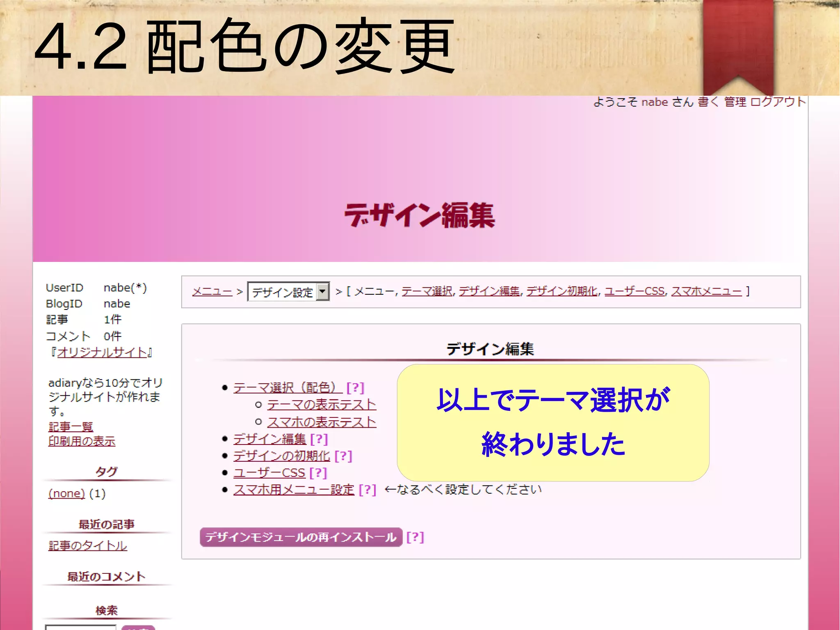Click [?] help icon beside デザインの初期化
This screenshot has width=840, height=630.
[343, 456]
